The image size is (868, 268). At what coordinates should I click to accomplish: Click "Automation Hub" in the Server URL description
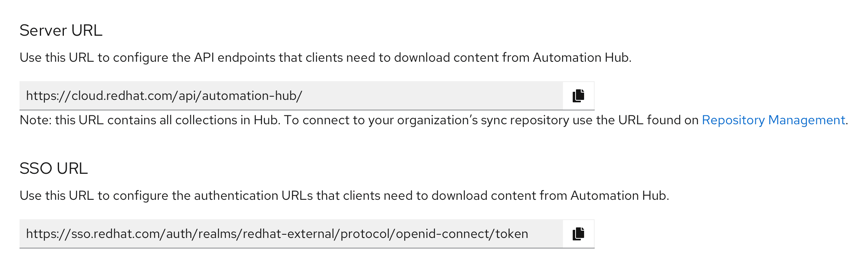pos(581,58)
